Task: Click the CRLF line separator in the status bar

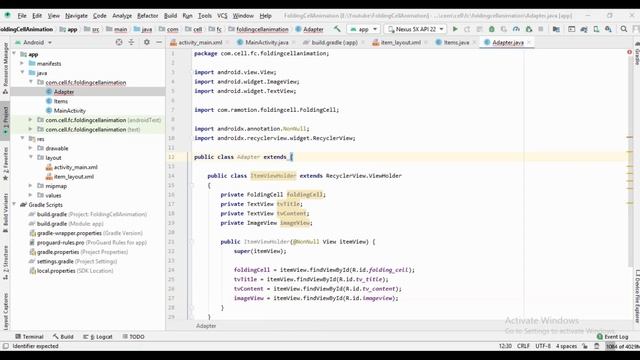Action: pyautogui.click(x=523, y=346)
